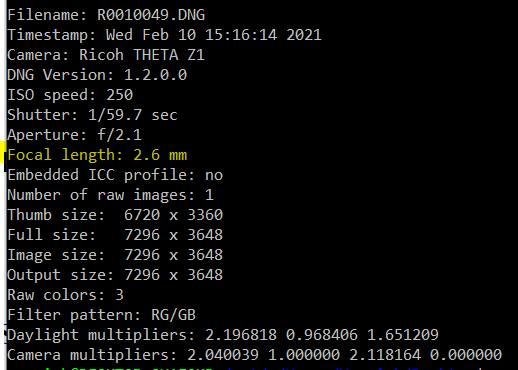Click the Daylight multipliers line
The height and width of the screenshot is (370, 518).
point(223,335)
